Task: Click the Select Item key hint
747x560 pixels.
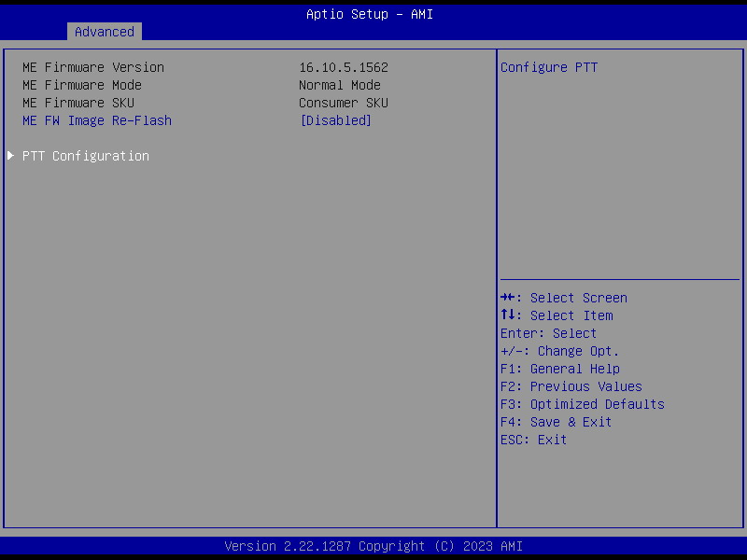Action: tap(557, 315)
